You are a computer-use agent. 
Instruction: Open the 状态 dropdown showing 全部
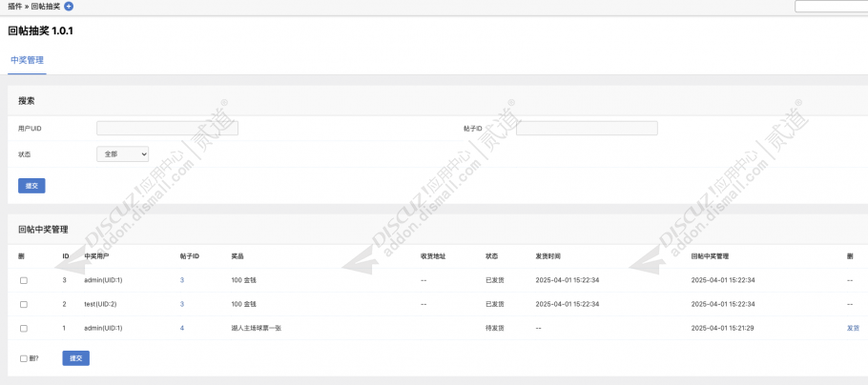[122, 153]
